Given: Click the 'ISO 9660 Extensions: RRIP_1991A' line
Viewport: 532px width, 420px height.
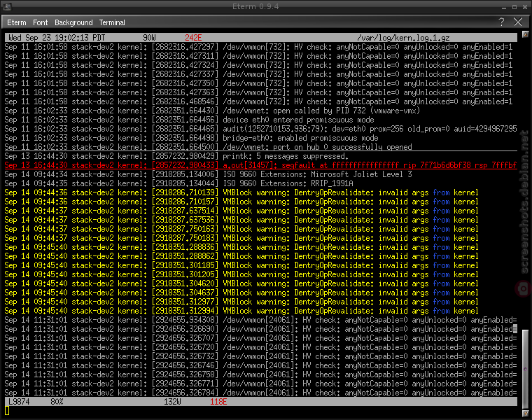Looking at the screenshot, I should point(178,183).
